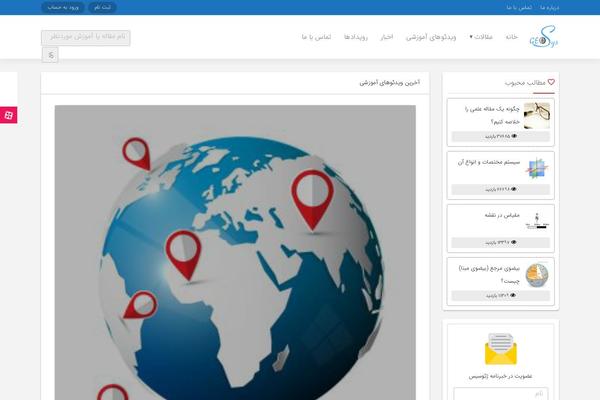The height and width of the screenshot is (400, 600).
Task: Open article چگونه یک مقاله علمی را خلاصه کنیم؟
Action: pos(492,115)
